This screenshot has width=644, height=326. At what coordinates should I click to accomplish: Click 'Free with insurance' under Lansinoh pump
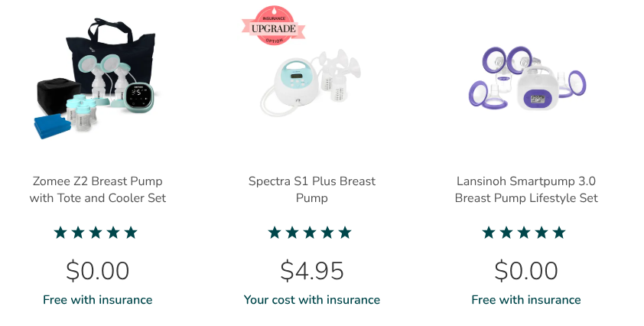click(526, 300)
